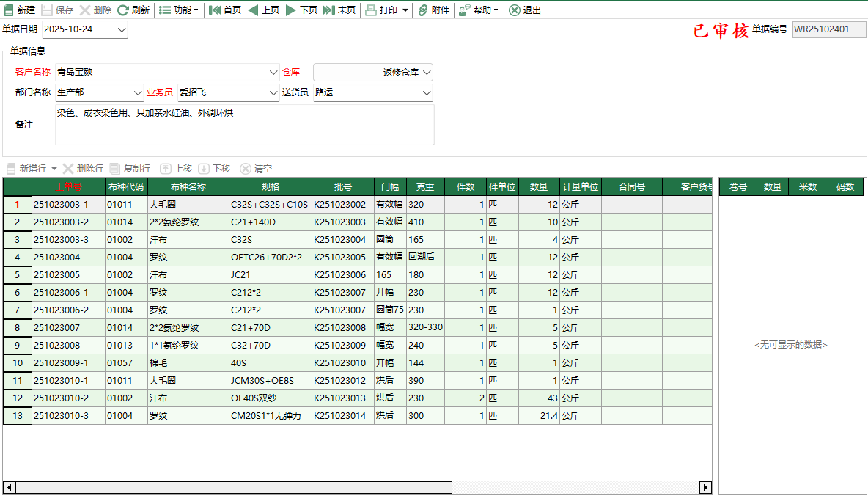Screen dimensions: 868x496
Task: Click the 新建 (New) toolbar icon
Action: pyautogui.click(x=9, y=10)
